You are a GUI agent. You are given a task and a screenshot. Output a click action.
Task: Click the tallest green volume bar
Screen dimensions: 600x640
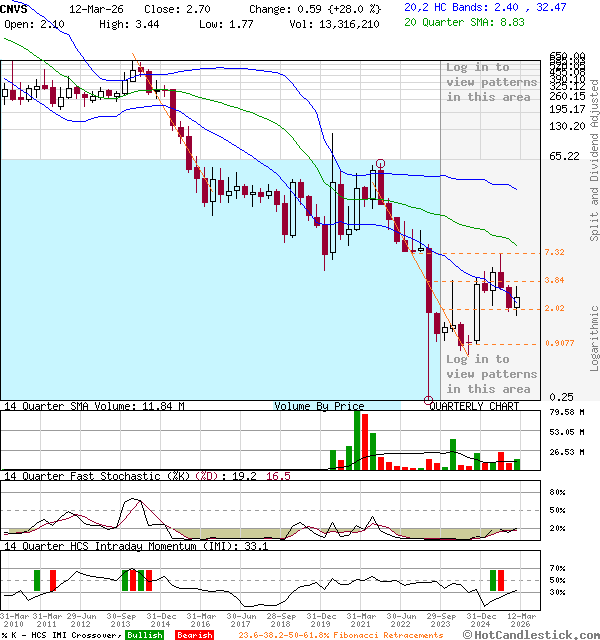[358, 440]
